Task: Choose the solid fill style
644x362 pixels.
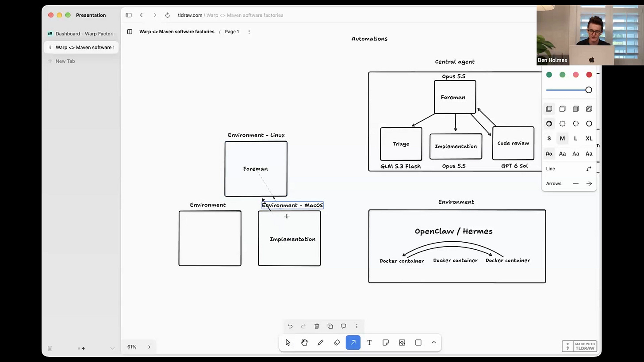Action: pyautogui.click(x=575, y=109)
